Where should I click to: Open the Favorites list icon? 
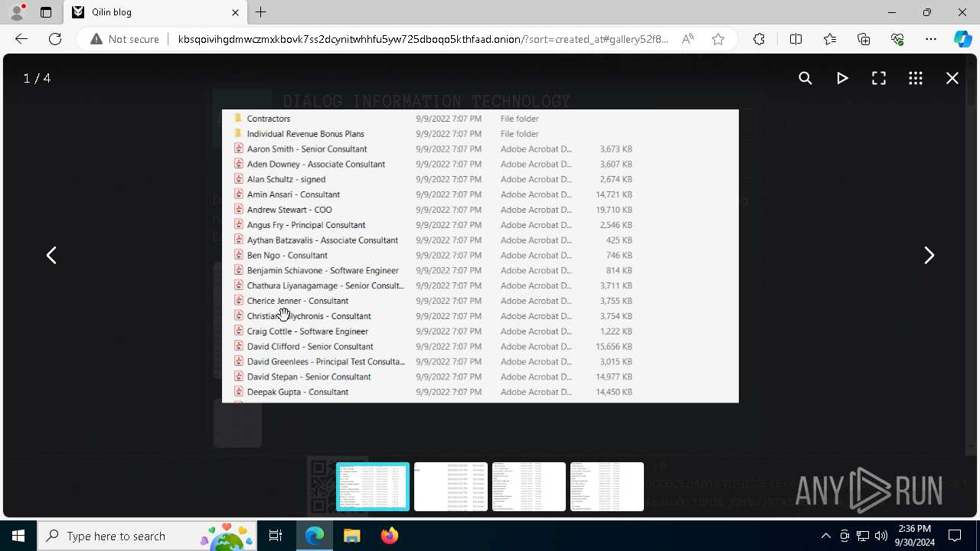830,39
